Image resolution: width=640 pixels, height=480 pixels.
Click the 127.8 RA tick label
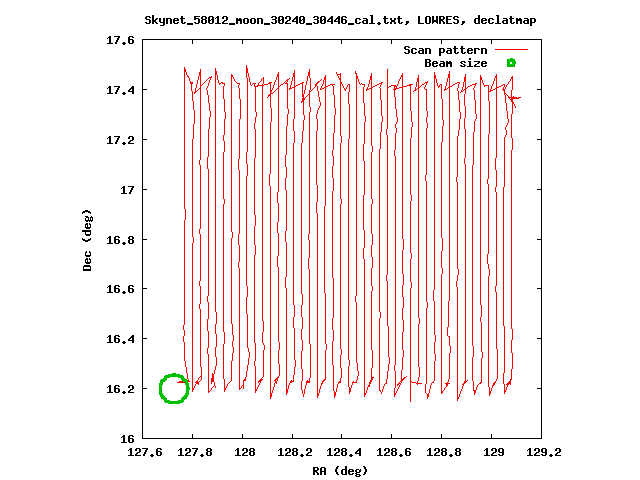pos(195,452)
